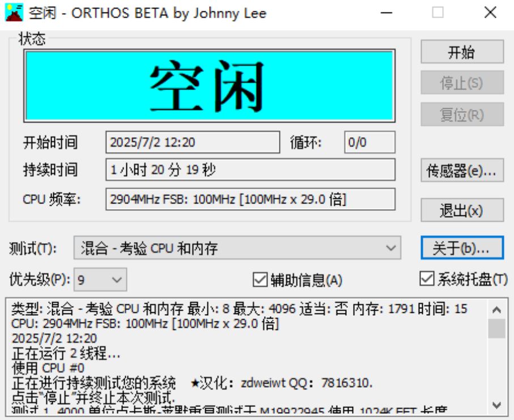Open the 测试(T) test type dropdown
The image size is (514, 420).
[x=390, y=248]
